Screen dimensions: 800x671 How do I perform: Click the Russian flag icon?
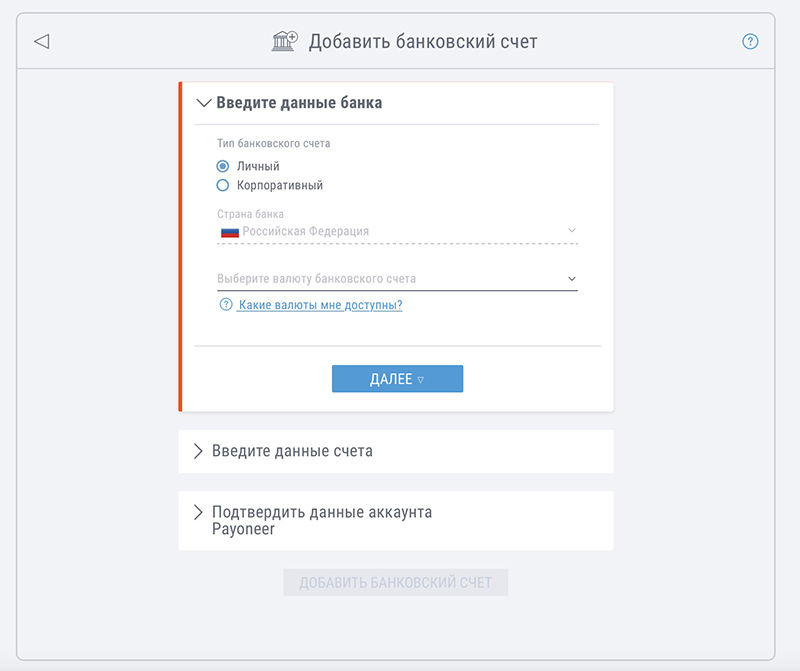(x=230, y=232)
